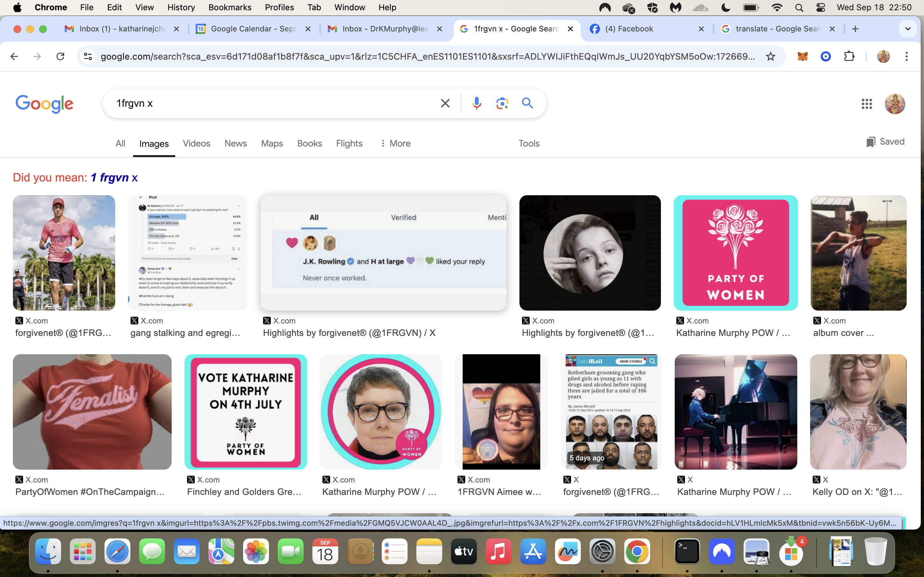Open Chrome three-dot menu
Screen dimensions: 924x577
(x=906, y=56)
